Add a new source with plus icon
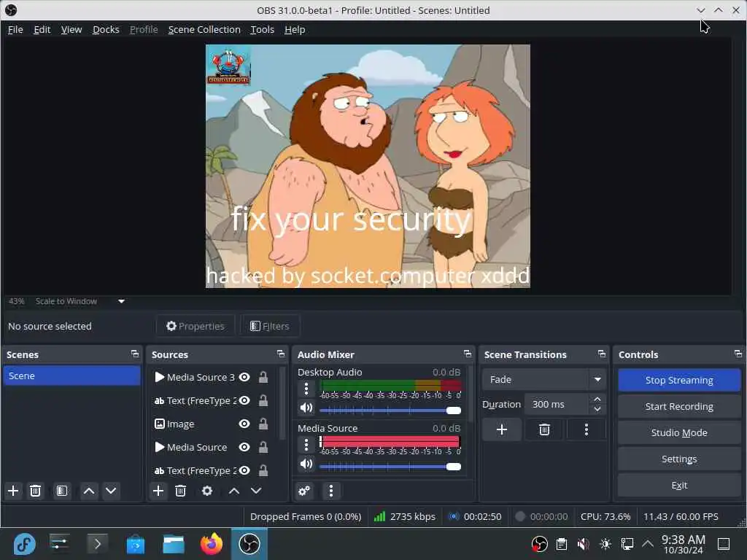Screen dimensions: 747x560 (x=158, y=491)
